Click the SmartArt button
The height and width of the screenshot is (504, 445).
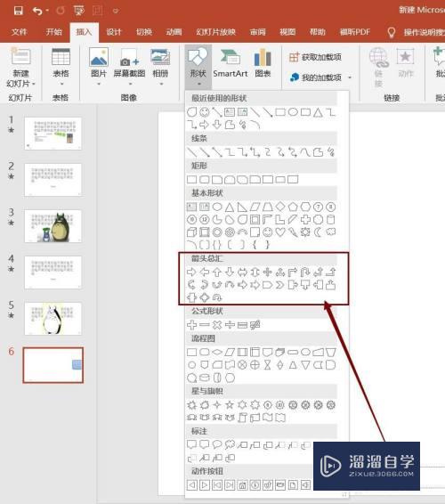click(231, 63)
